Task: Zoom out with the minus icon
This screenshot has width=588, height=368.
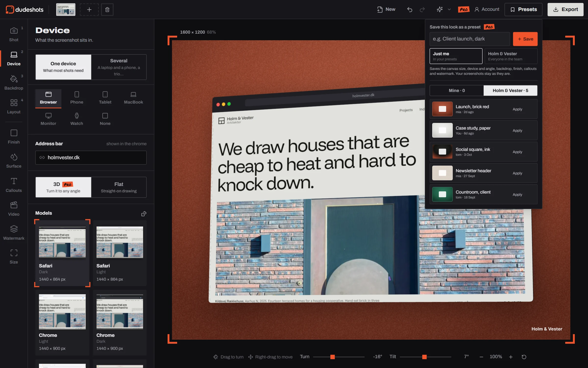Action: pos(481,357)
